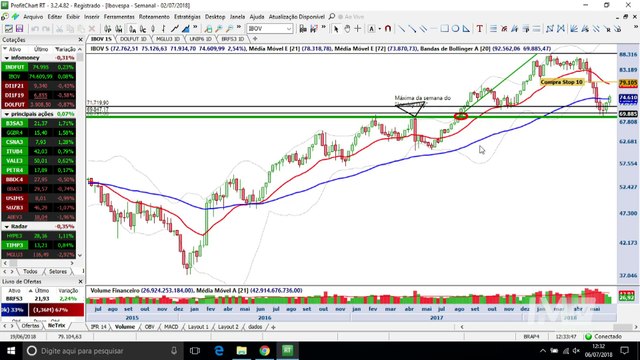Open the Ferramentas menu
Viewport: 640px width, 360px height.
[119, 17]
